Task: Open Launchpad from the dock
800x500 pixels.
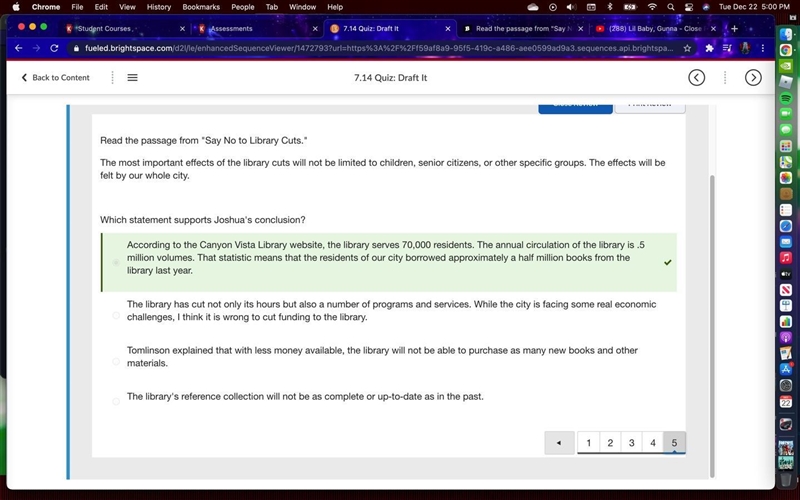Action: click(x=786, y=146)
